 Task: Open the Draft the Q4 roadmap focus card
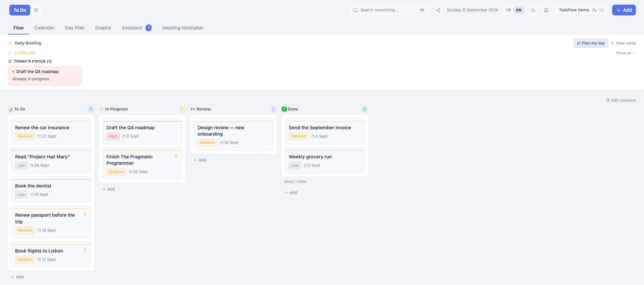pyautogui.click(x=45, y=76)
